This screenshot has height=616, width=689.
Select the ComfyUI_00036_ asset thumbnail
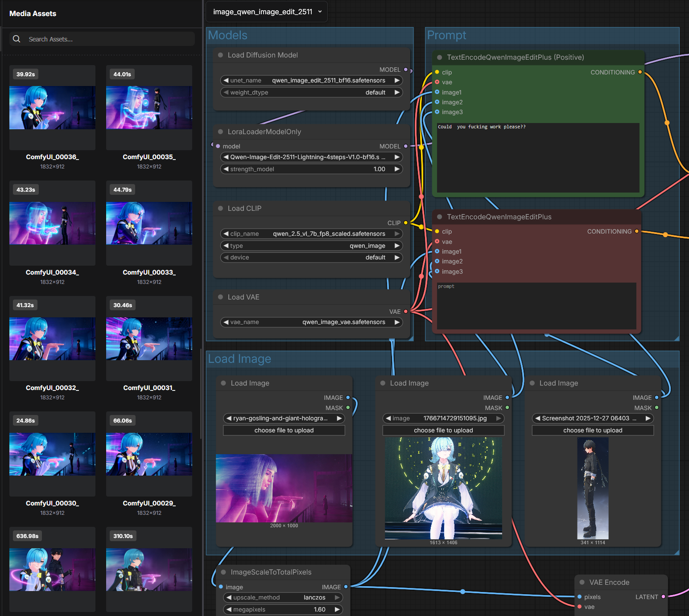52,108
